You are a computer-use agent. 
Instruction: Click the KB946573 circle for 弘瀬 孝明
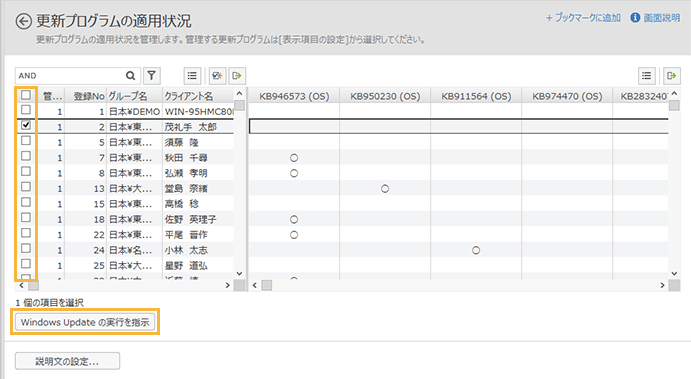[x=294, y=173]
